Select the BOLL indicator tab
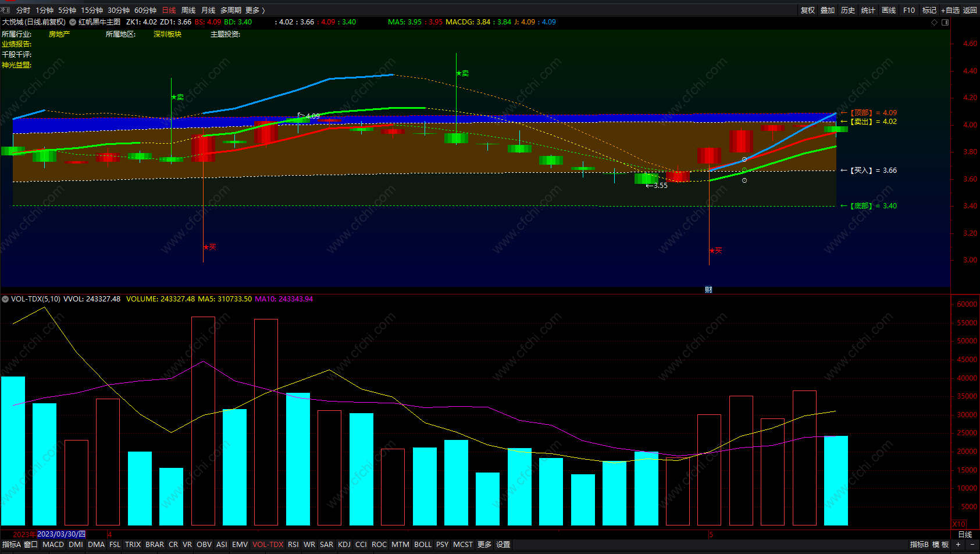The image size is (980, 554). (423, 545)
